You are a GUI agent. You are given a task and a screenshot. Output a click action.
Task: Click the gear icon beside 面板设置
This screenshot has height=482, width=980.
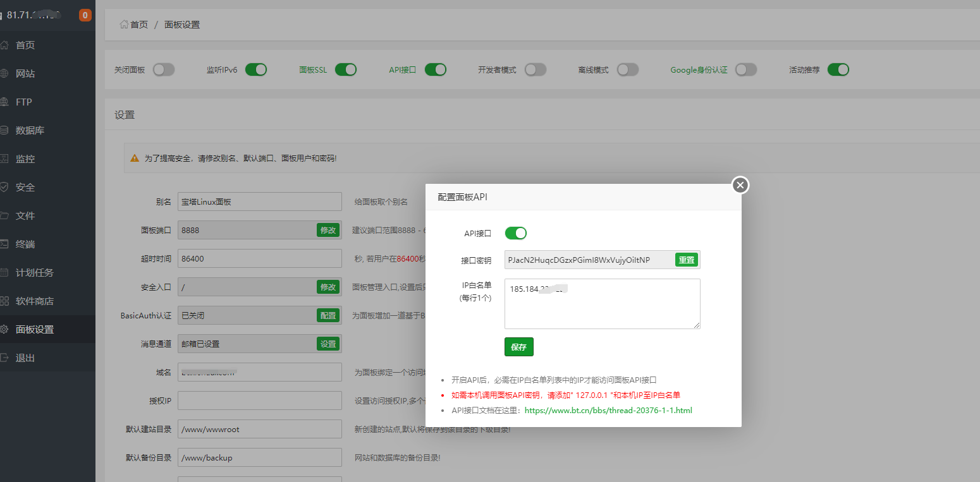coord(4,329)
